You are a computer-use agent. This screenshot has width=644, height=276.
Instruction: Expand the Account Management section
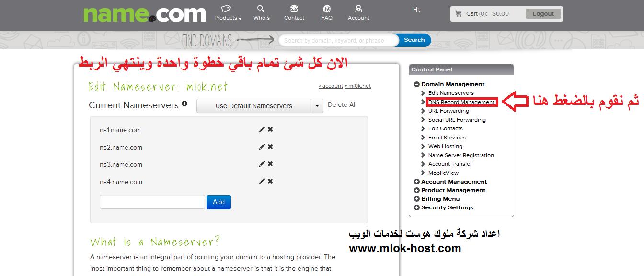point(417,182)
